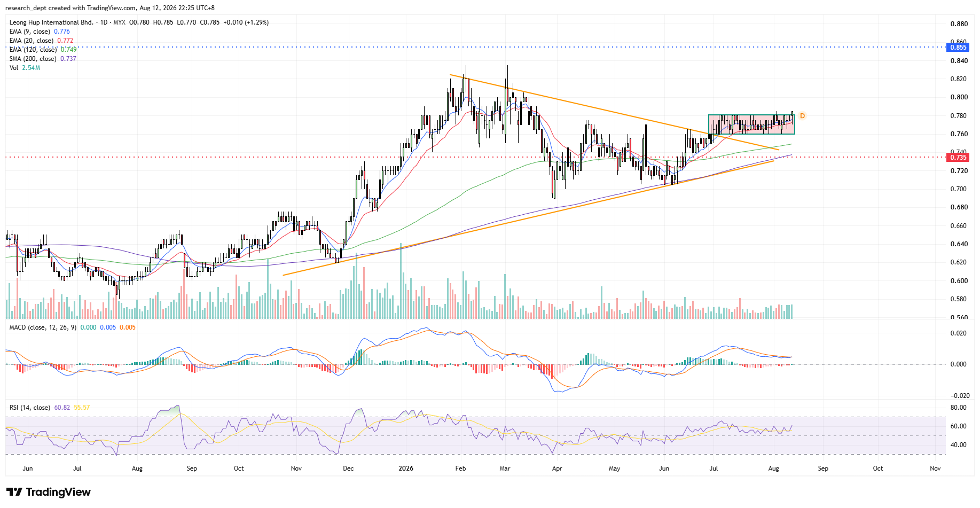Click the EMA 9 value 0.776
Viewport: 980px width, 508px height.
pos(62,32)
